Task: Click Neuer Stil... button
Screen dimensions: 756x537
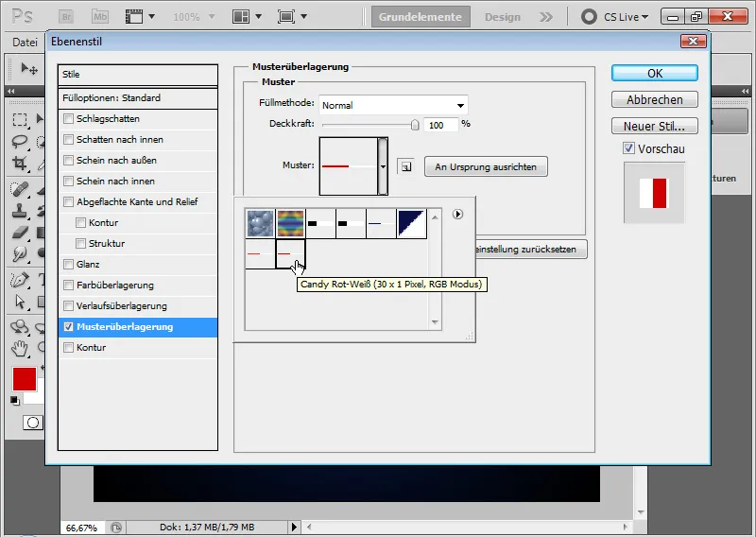Action: 654,126
